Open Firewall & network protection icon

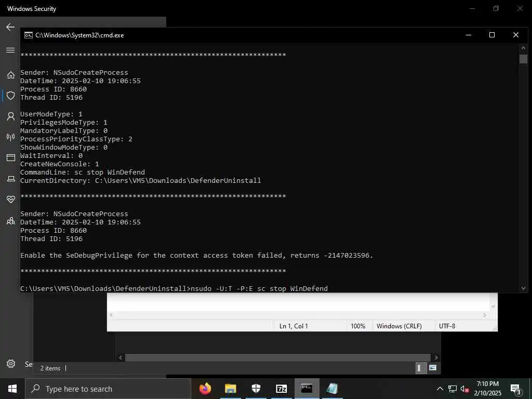click(11, 137)
